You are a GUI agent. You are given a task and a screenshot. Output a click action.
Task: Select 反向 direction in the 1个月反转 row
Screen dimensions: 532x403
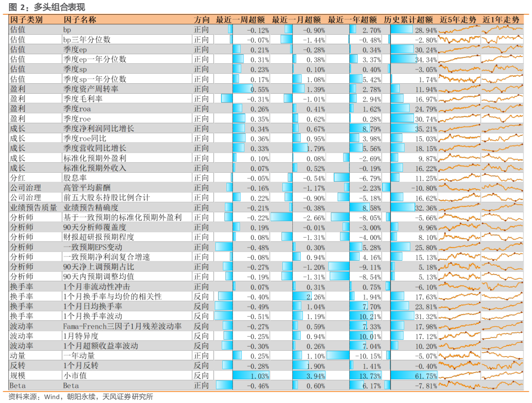pos(201,366)
